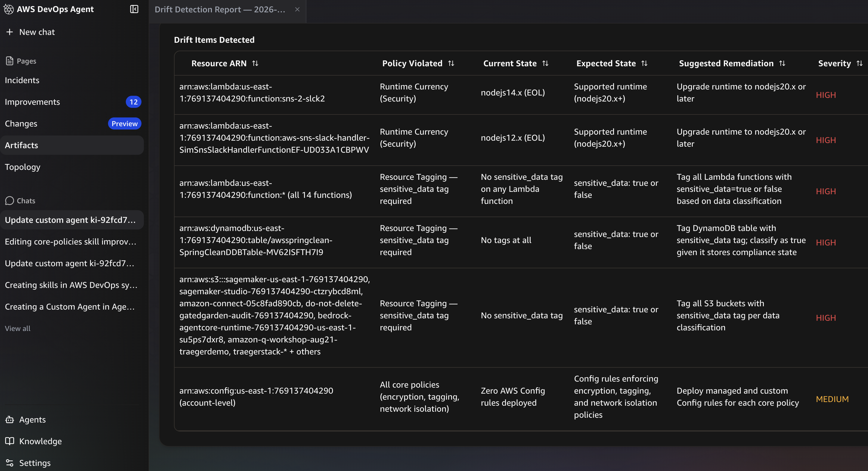
Task: Select the SpringCleanDDBTable dynamodb ARN cell
Action: (x=256, y=240)
